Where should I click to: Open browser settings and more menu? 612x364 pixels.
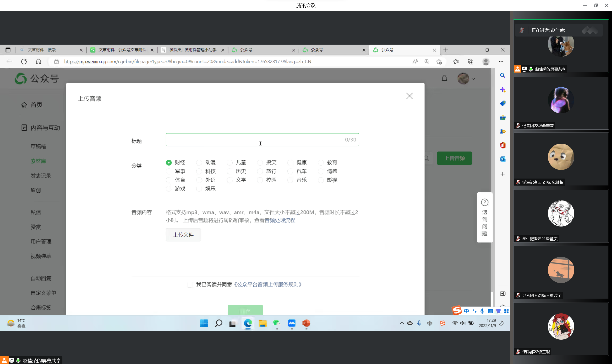tap(501, 62)
